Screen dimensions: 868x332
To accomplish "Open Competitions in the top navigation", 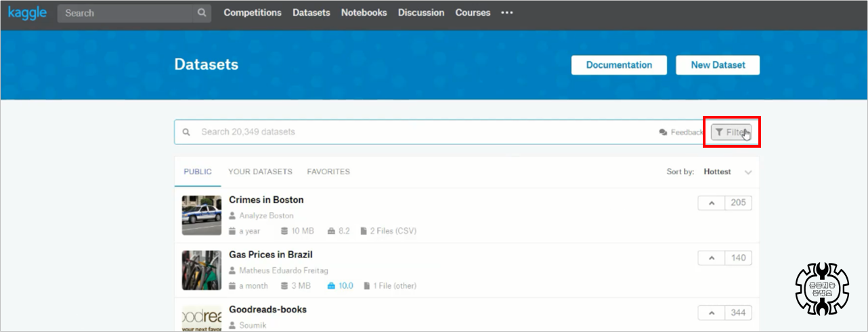I will pos(253,13).
